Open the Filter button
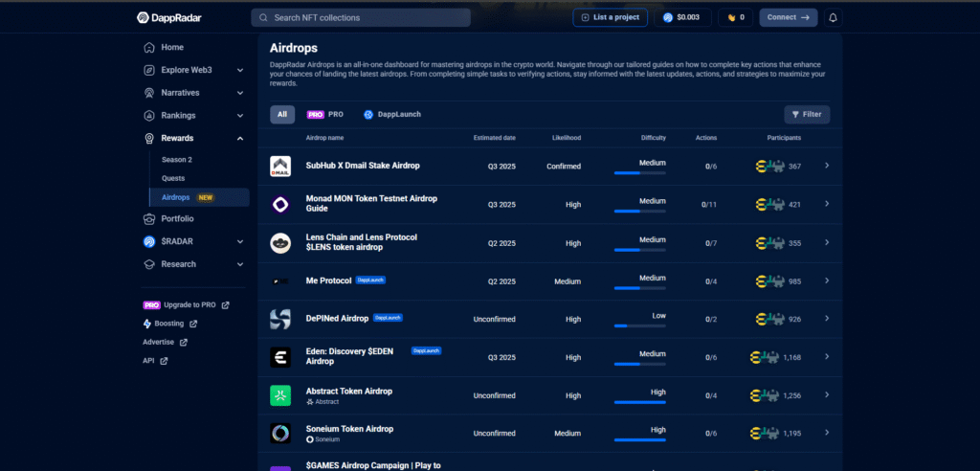 [x=807, y=115]
